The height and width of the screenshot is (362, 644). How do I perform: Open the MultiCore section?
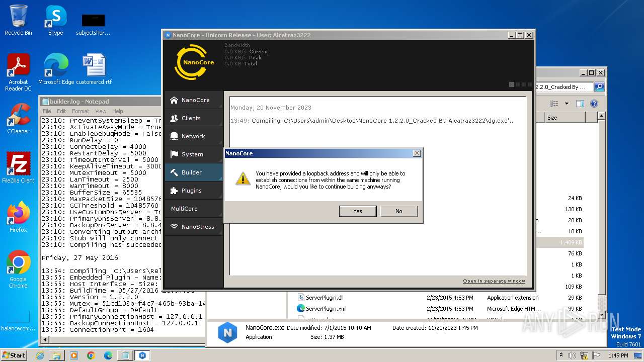click(x=194, y=209)
